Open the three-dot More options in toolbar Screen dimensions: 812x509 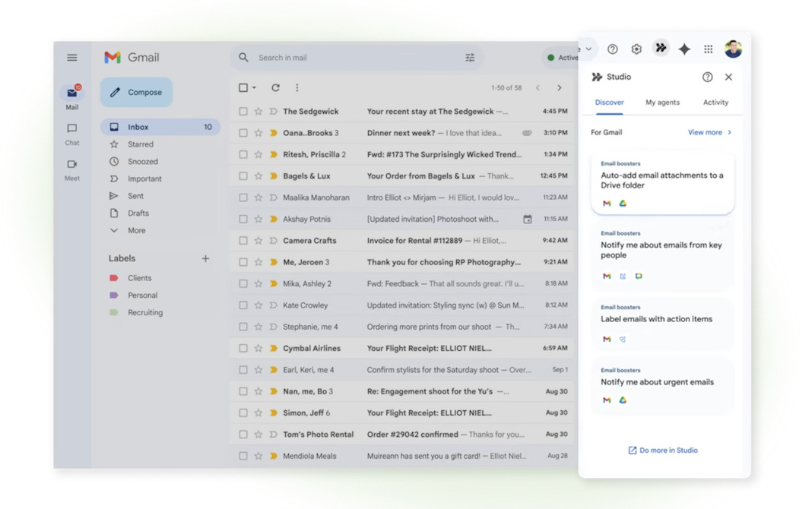297,88
